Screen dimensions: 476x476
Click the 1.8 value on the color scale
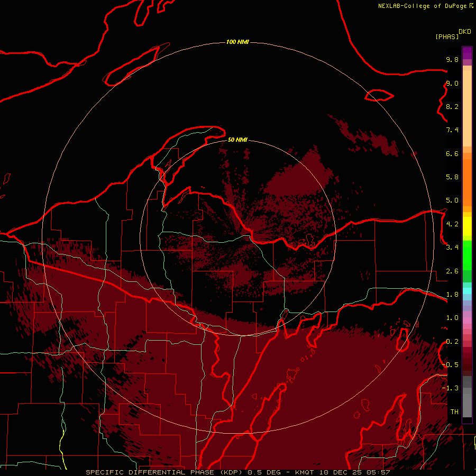452,295
